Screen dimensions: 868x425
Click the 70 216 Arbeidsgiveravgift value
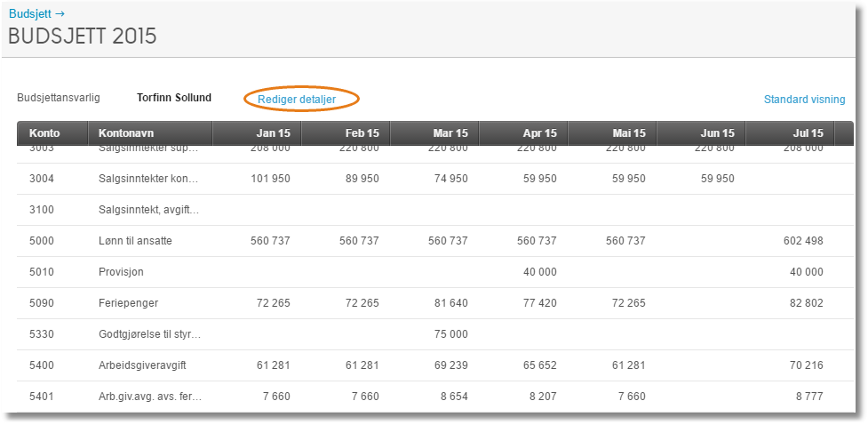click(x=806, y=365)
